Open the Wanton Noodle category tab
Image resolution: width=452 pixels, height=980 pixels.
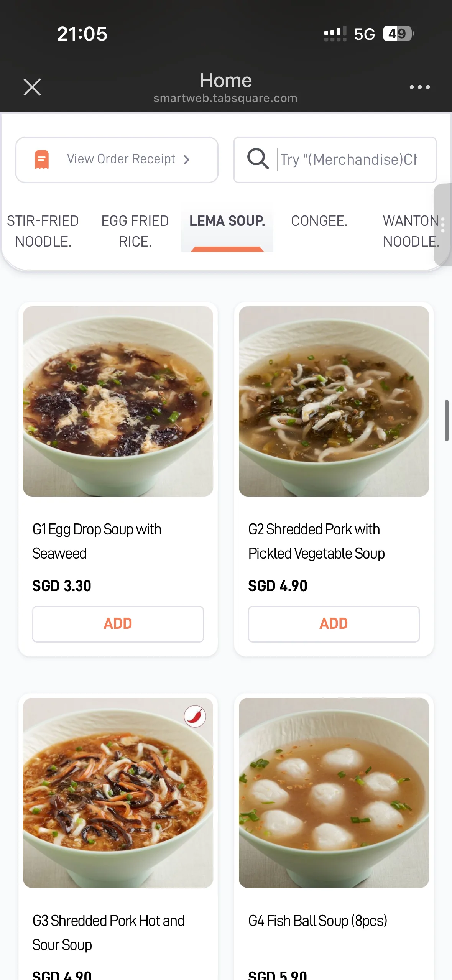[410, 231]
